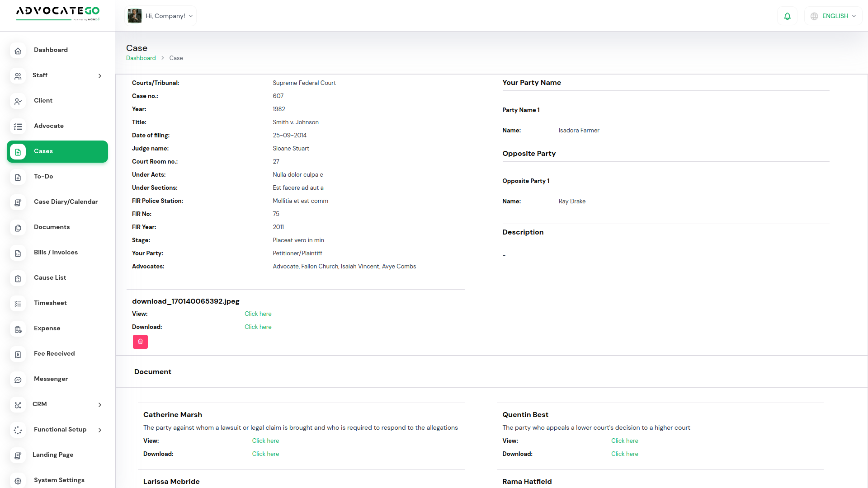Expand the Staff submenu chevron
868x488 pixels.
[x=100, y=76]
